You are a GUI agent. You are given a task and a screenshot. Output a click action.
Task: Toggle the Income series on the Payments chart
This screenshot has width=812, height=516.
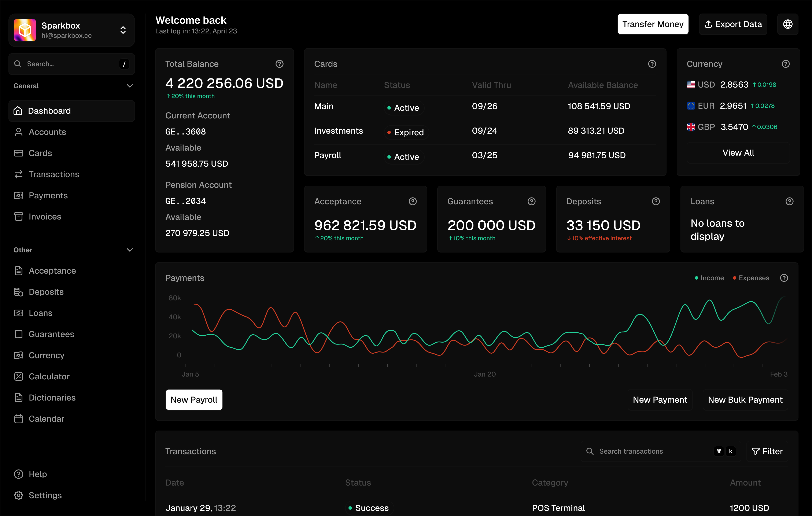[x=709, y=277]
